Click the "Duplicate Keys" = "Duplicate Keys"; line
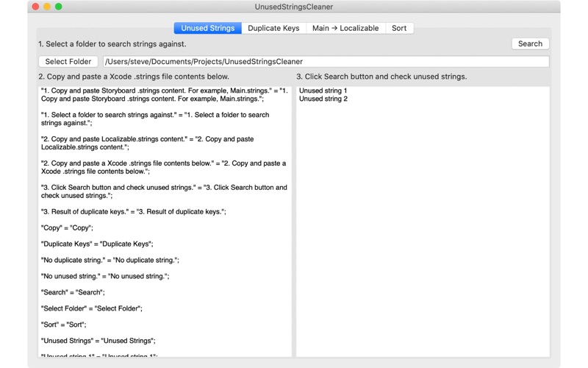Screen dimensions: 588x368 [97, 244]
